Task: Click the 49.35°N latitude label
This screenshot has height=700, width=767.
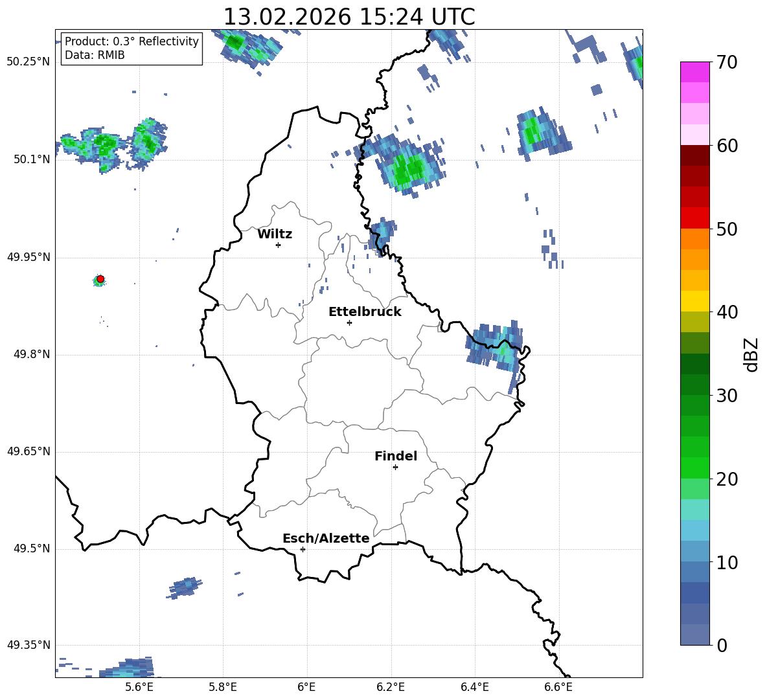Action: [x=29, y=645]
